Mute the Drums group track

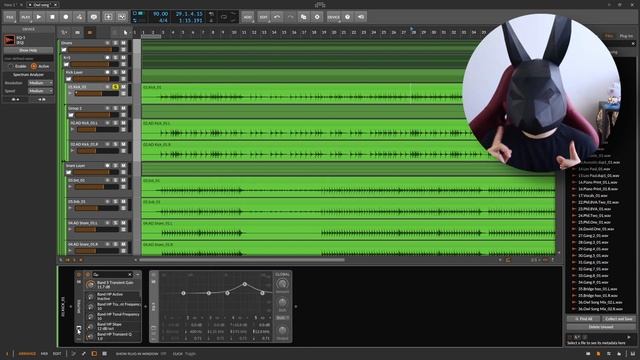click(x=123, y=43)
